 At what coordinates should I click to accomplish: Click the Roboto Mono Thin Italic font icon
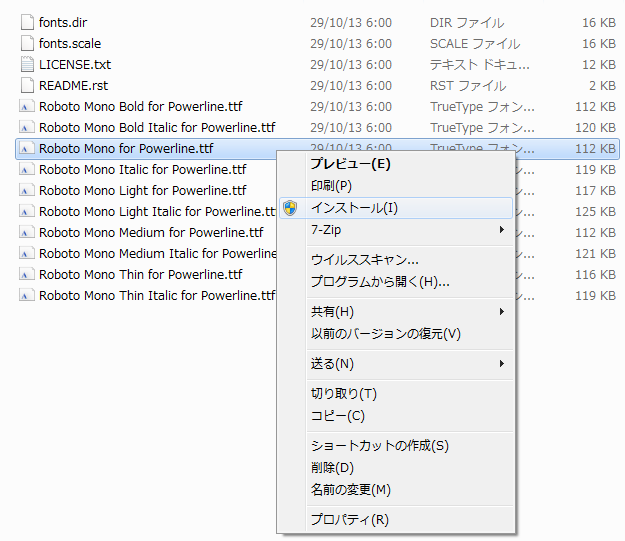[x=27, y=295]
